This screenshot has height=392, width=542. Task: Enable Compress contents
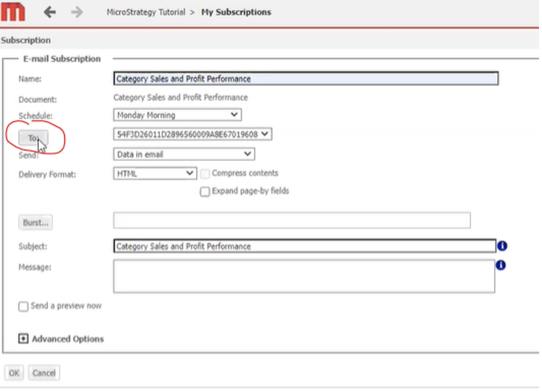click(205, 173)
